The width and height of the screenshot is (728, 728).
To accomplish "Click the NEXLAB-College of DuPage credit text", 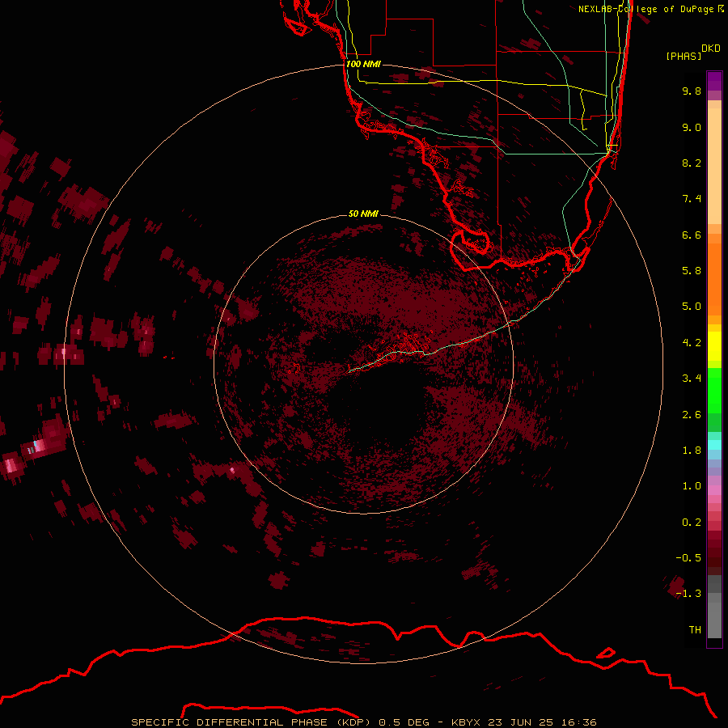I will pyautogui.click(x=651, y=9).
